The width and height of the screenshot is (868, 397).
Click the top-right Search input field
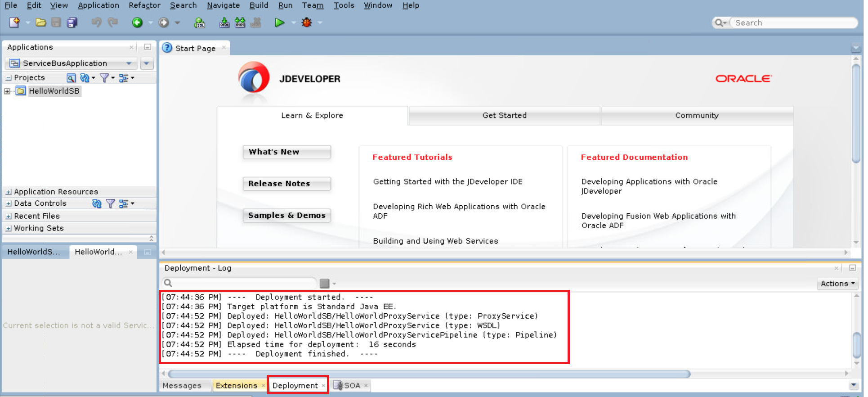(794, 23)
